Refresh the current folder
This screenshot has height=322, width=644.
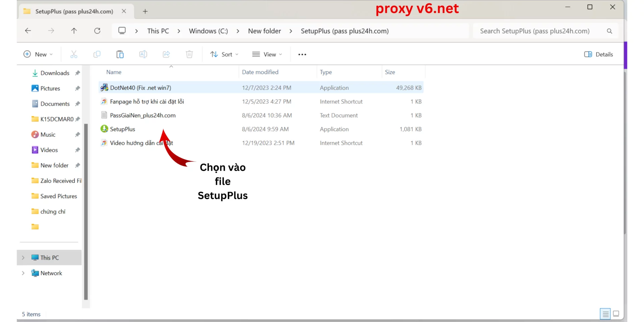tap(97, 31)
